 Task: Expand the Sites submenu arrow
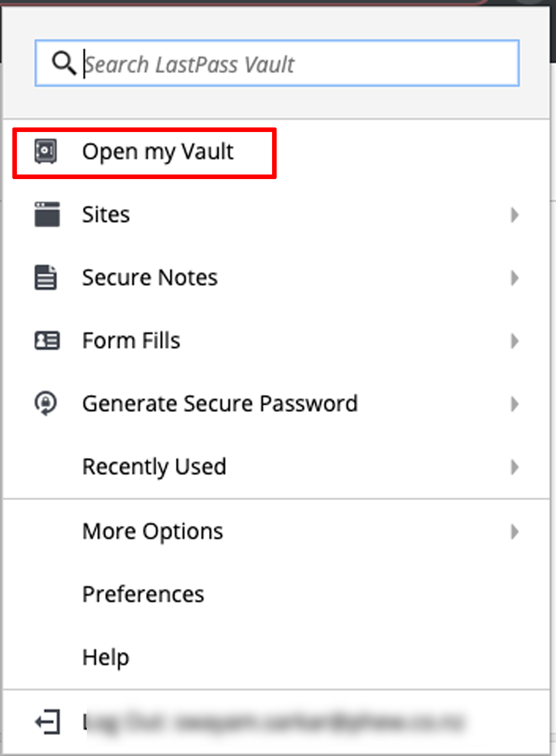[514, 215]
